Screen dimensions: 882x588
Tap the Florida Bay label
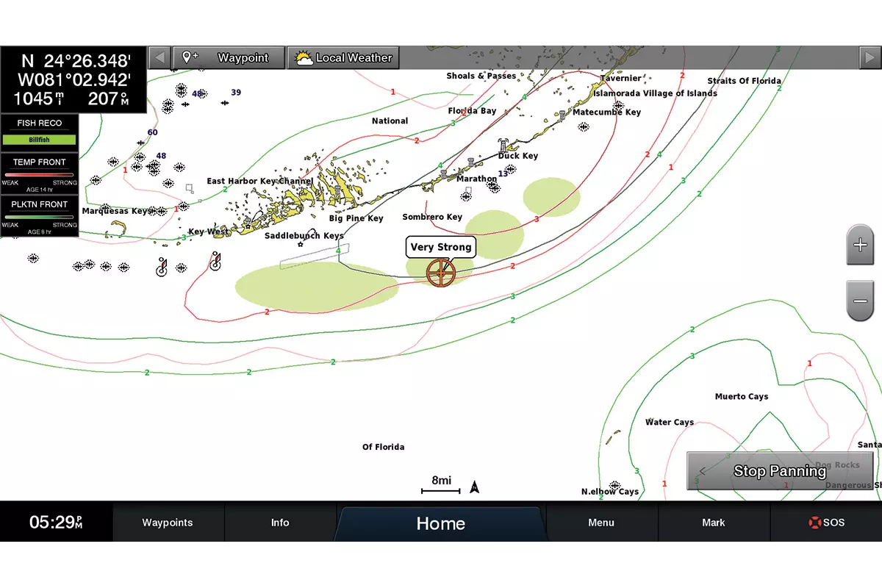click(473, 111)
